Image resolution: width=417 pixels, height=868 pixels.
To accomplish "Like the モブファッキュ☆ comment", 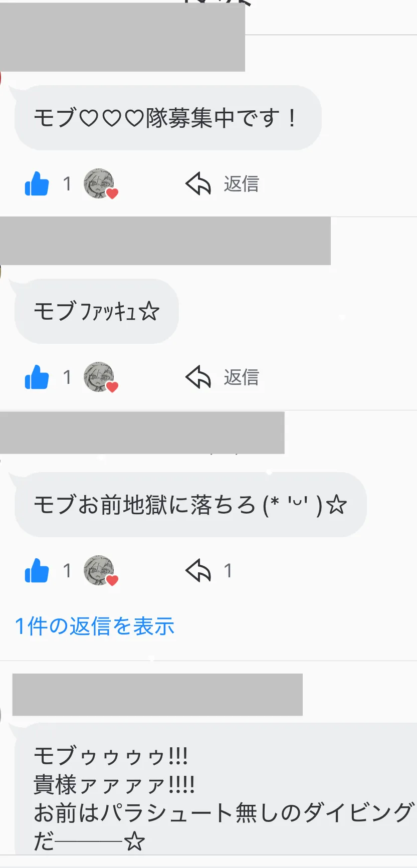I will (x=37, y=377).
